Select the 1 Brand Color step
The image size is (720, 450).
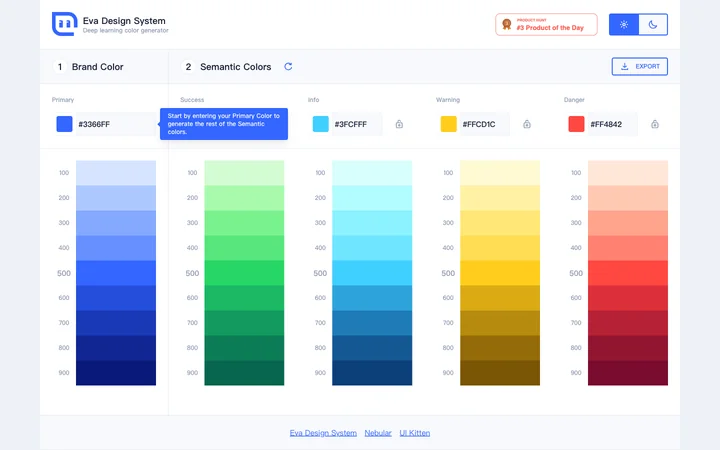tap(89, 67)
